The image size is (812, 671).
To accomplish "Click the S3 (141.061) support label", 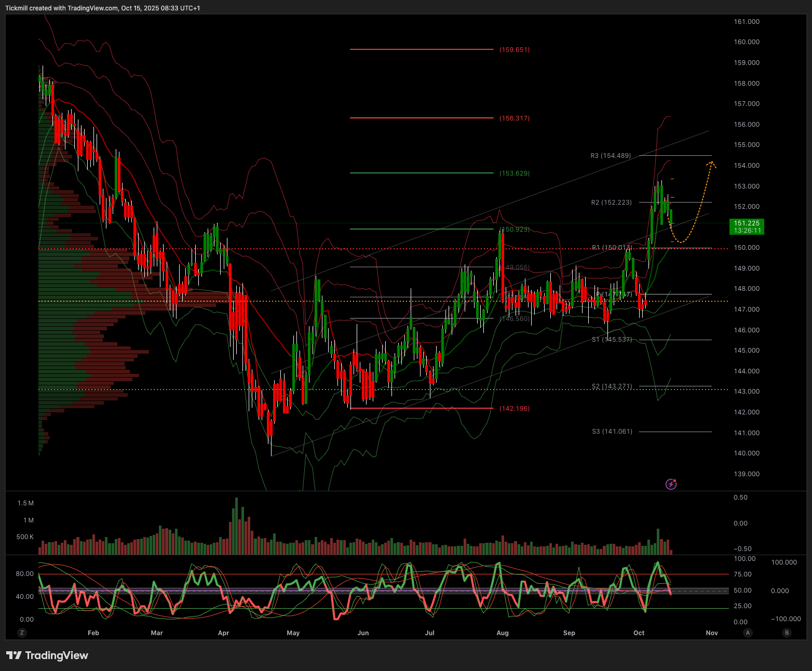I will coord(612,432).
